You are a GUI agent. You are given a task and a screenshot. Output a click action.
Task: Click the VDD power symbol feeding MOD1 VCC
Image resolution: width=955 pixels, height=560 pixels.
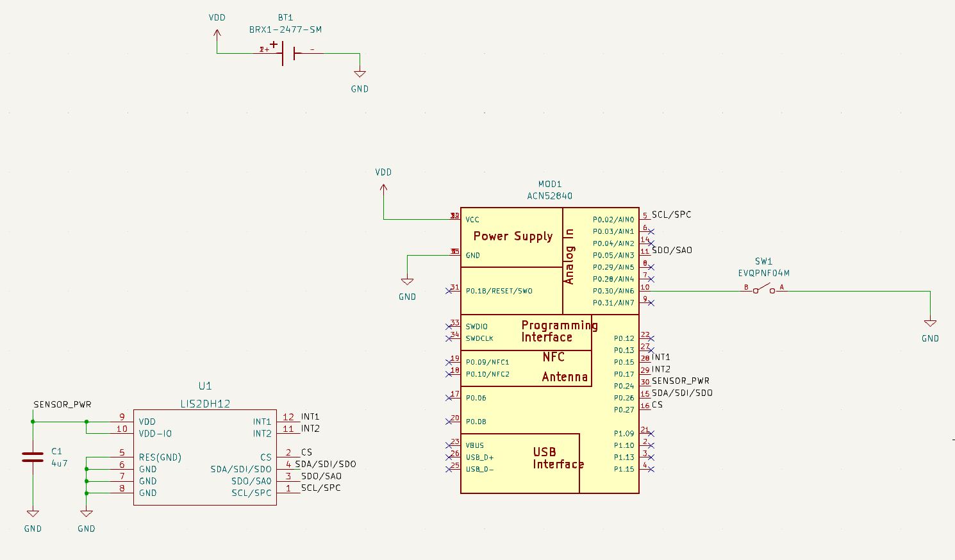tap(383, 187)
